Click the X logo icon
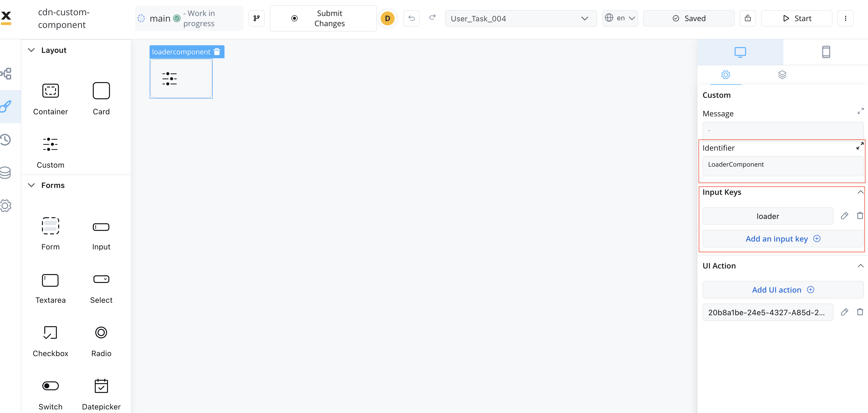The width and height of the screenshot is (868, 413). coord(6,18)
